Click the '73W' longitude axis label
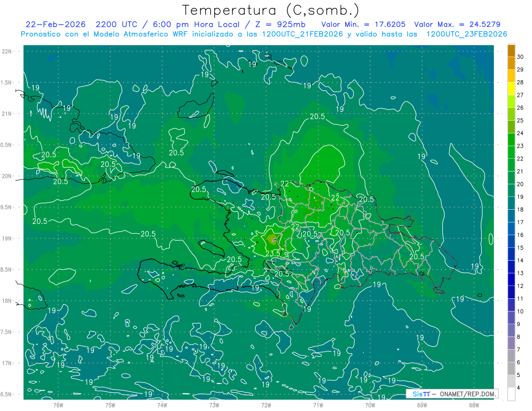Viewport: 532px width, 411px height. point(214,405)
